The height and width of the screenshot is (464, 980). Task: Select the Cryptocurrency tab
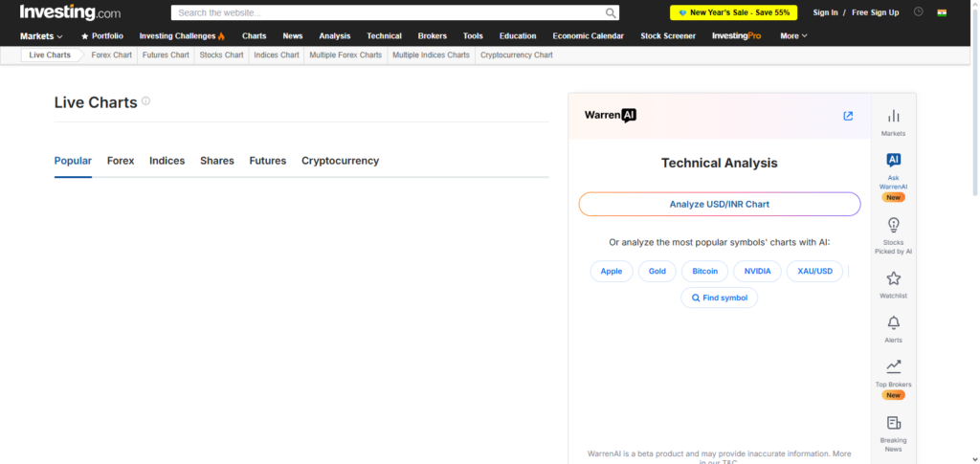pos(340,161)
